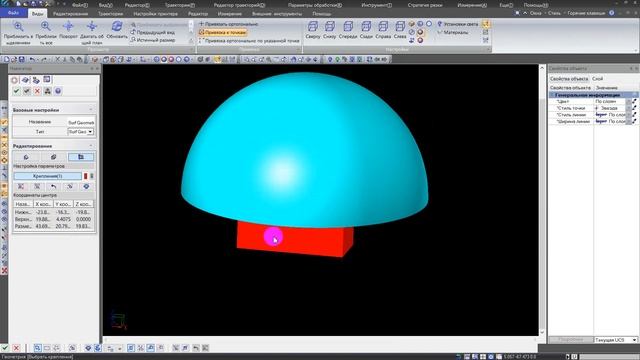Screen dimensions: 640x360
Task: Toggle the Материалы option
Action: [453, 32]
